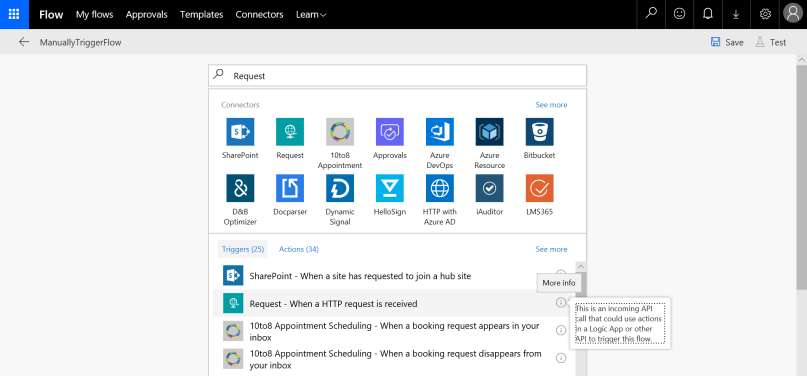This screenshot has width=807, height=376.
Task: Choose SharePoint site requested to join hub trigger
Action: [394, 276]
